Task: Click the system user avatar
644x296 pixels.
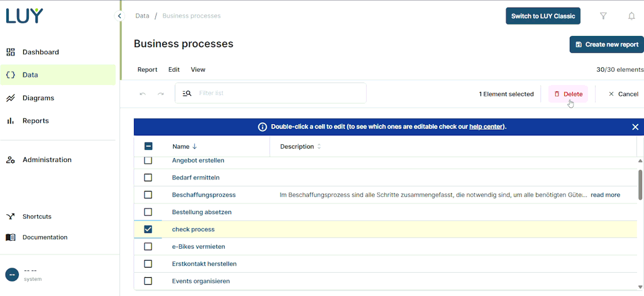Action: coord(12,275)
